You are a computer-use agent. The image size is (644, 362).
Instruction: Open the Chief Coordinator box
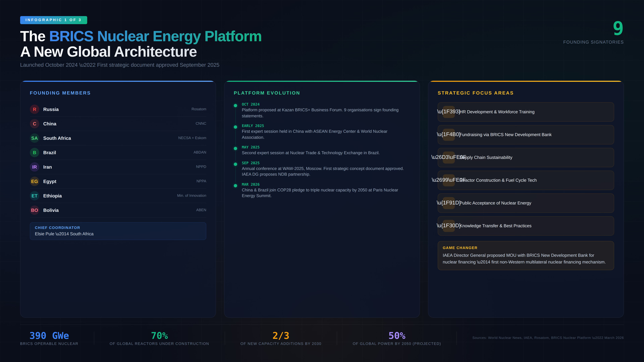click(118, 231)
